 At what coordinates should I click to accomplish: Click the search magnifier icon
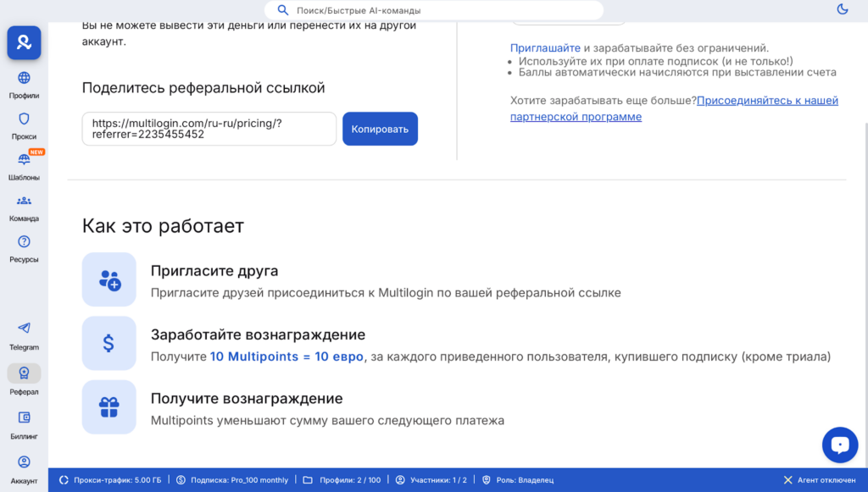pos(283,10)
